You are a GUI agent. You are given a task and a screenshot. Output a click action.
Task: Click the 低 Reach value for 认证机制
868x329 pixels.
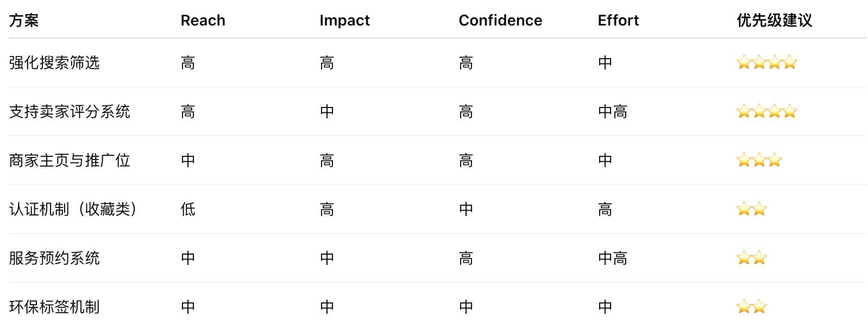pyautogui.click(x=188, y=209)
